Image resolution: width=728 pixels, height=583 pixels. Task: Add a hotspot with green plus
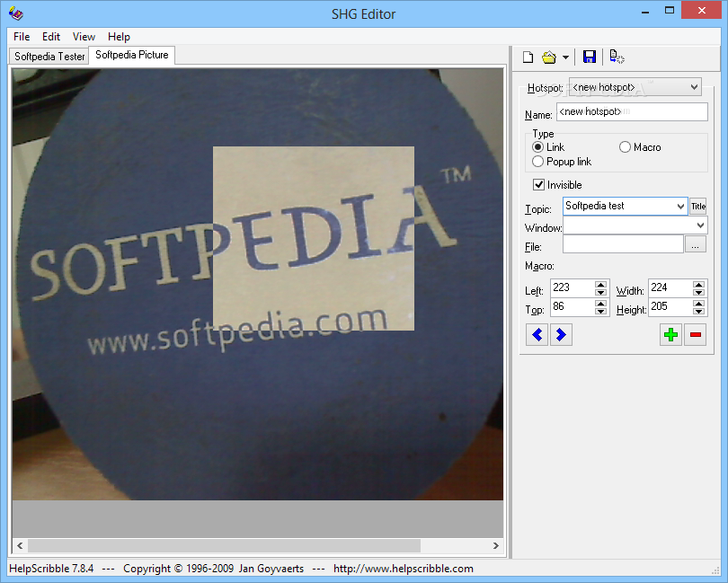[x=670, y=335]
